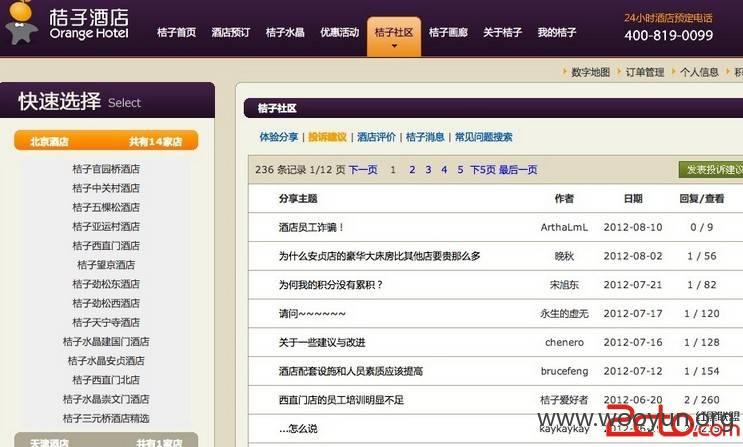Open the topic 酒店员工诈骗！
This screenshot has width=743, height=447.
coord(311,227)
